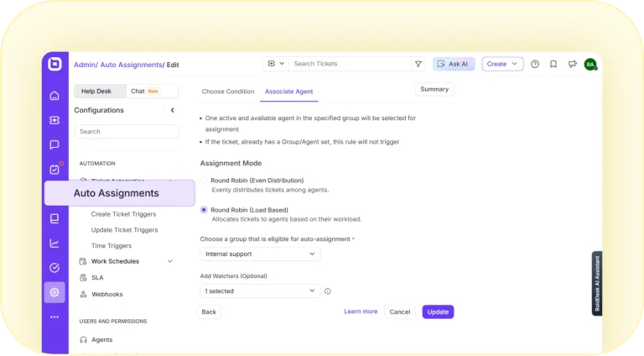Screen dimensions: 644x356
Task: Click the ticket filter funnel icon
Action: (418, 64)
